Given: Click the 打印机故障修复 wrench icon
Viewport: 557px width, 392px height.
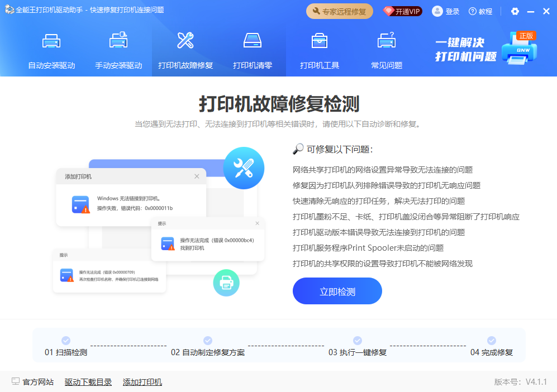Looking at the screenshot, I should (x=185, y=41).
